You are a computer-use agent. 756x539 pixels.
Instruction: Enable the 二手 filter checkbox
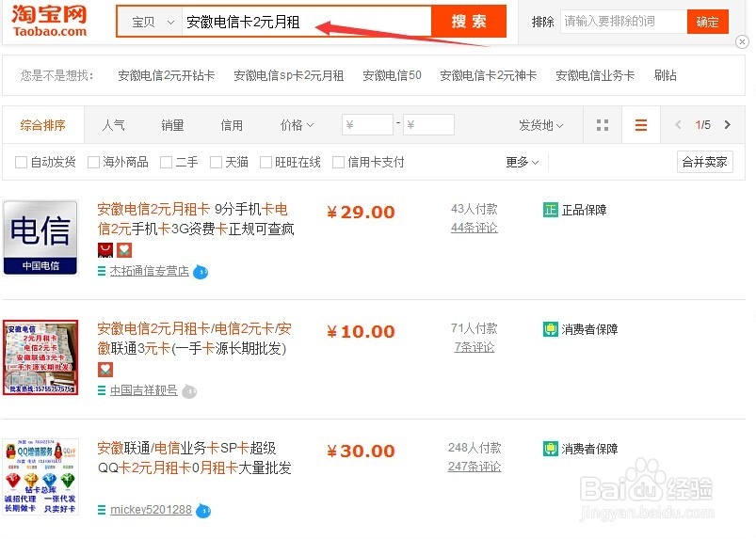coord(166,163)
